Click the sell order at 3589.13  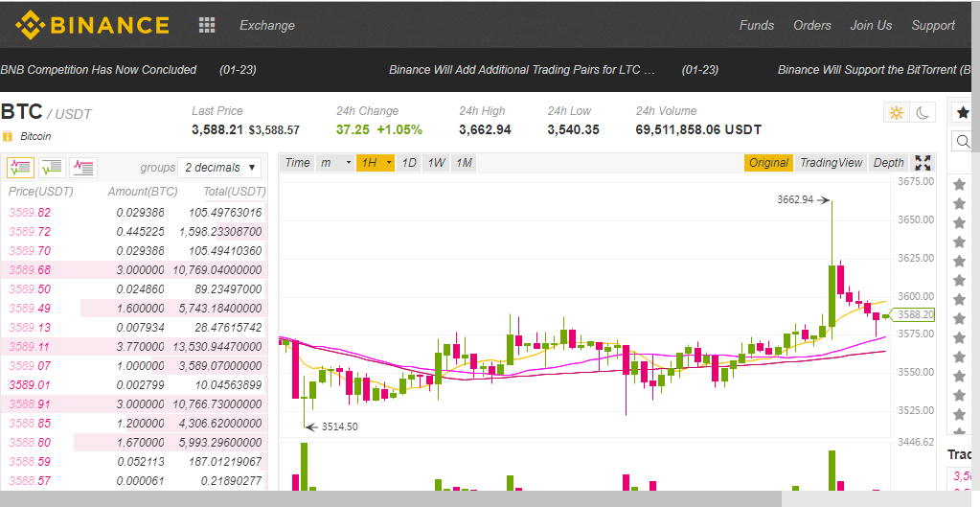pos(134,328)
